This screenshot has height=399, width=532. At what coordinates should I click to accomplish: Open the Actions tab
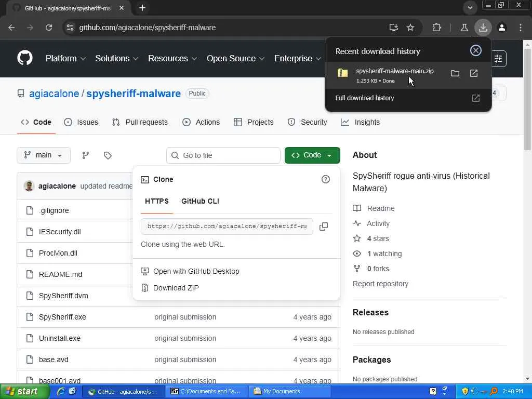[201, 122]
